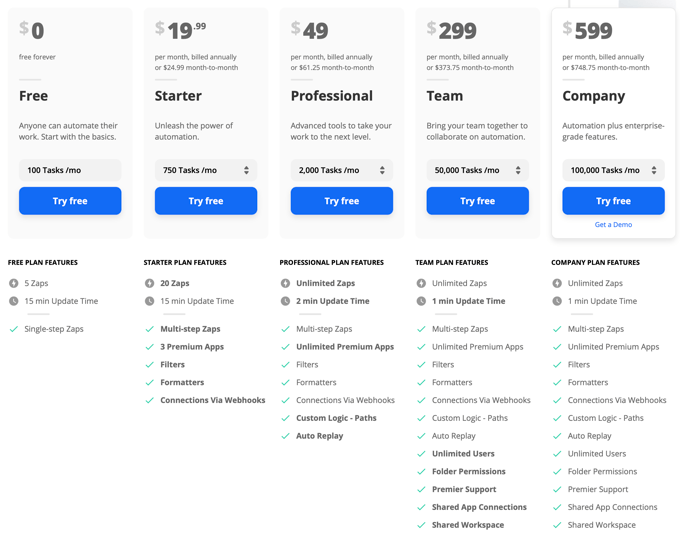Click the clock icon beside '2 min Update Time'

point(285,301)
